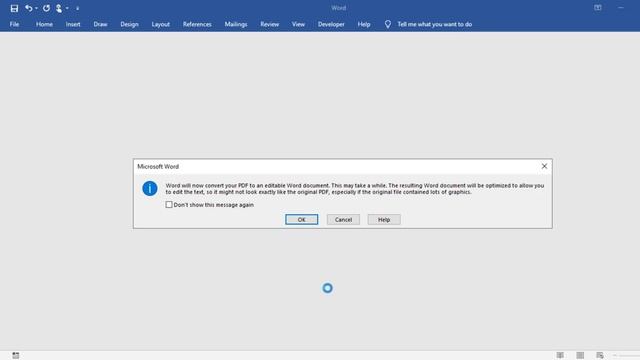The width and height of the screenshot is (640, 360).
Task: Open the Mailings tab
Action: click(236, 24)
